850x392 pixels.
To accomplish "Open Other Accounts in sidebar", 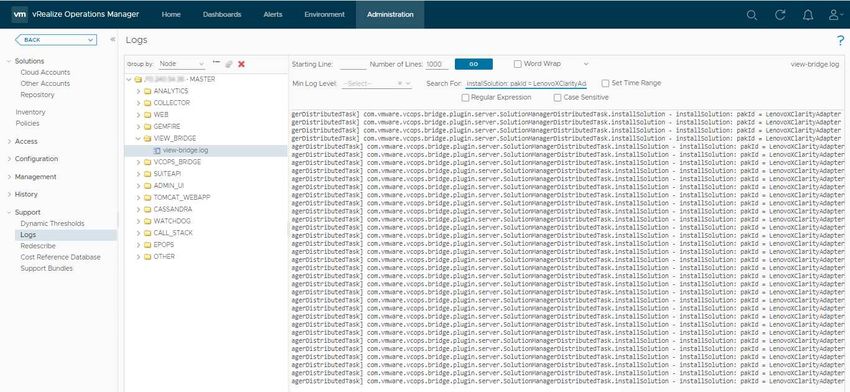I will [x=45, y=83].
